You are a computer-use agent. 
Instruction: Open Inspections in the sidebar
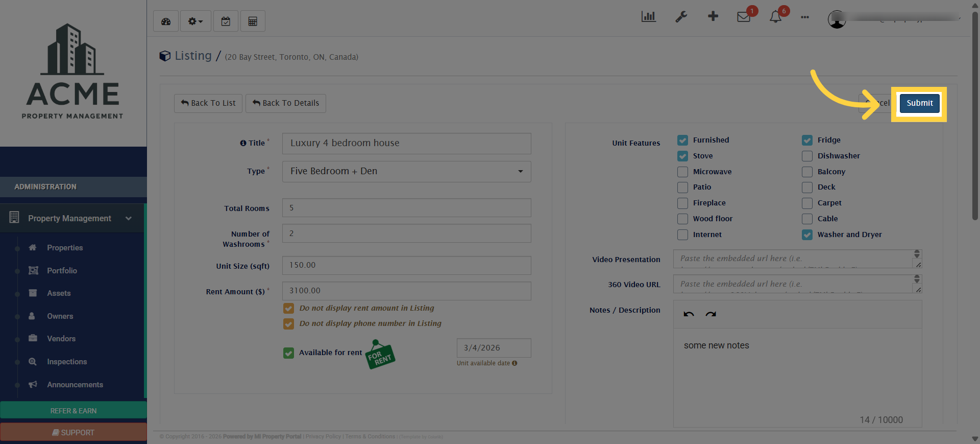click(x=67, y=362)
